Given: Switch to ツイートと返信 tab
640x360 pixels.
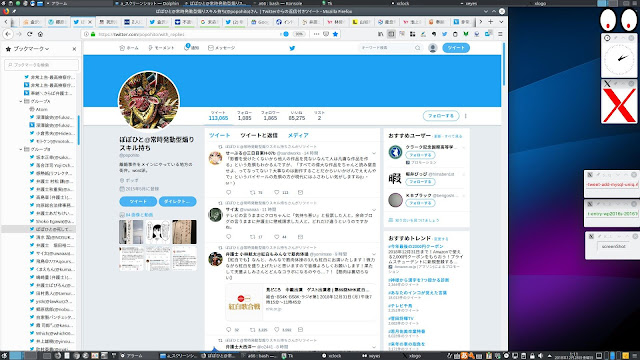Looking at the screenshot, I should tap(259, 136).
